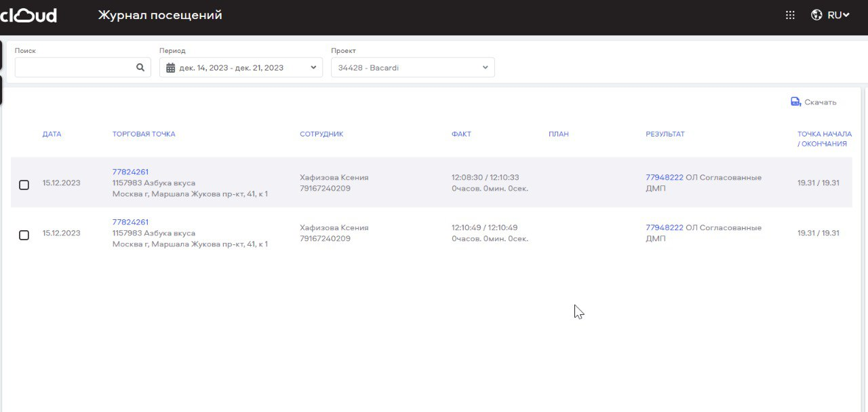Click the time 12:08:30 / 12:10:33
Screen dimensions: 868x412
click(x=486, y=177)
